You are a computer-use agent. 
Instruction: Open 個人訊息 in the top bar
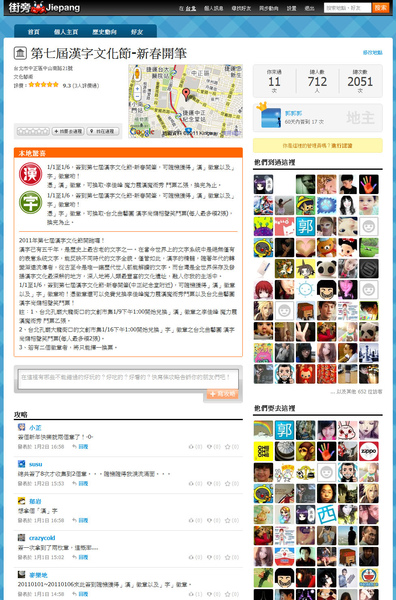(213, 8)
